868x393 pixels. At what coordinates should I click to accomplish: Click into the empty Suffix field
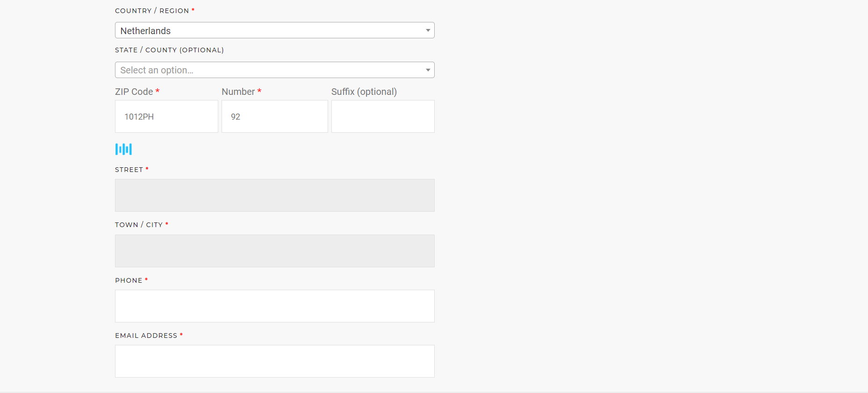coord(382,116)
